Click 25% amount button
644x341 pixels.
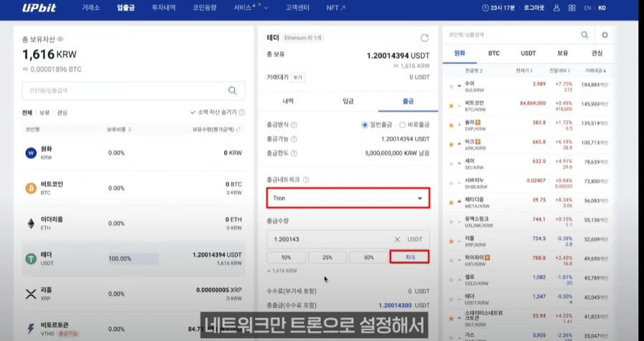tap(327, 258)
